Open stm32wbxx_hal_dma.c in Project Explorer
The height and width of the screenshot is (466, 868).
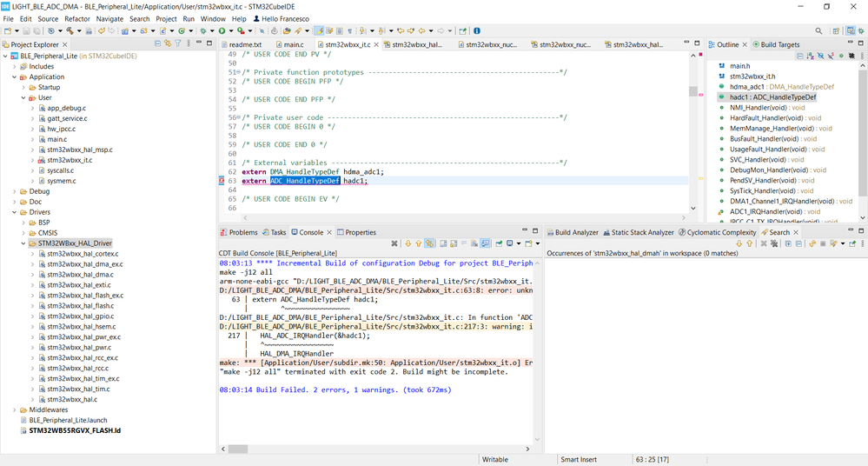tap(81, 275)
